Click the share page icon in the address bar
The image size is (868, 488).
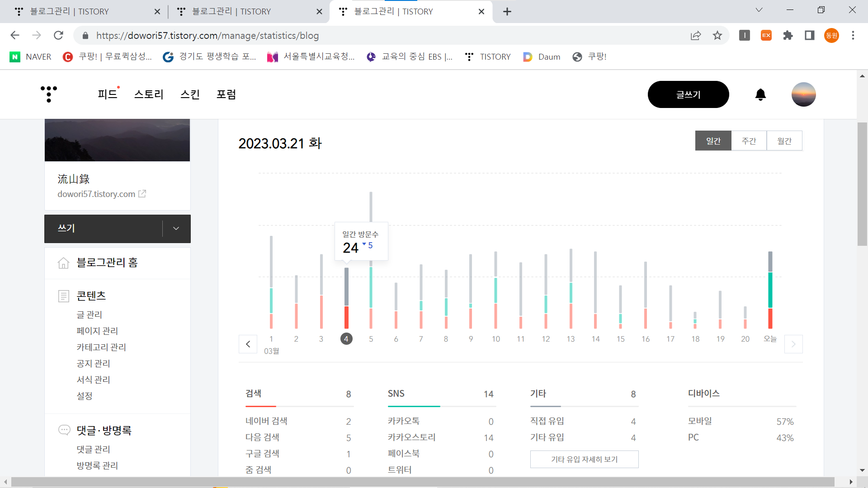tap(696, 35)
